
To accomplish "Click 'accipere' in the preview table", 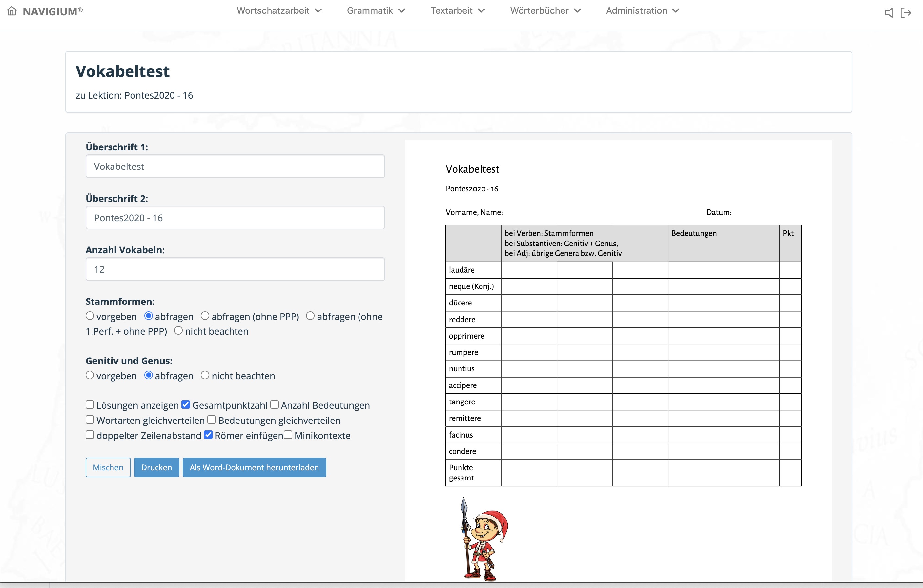I will pos(463,385).
